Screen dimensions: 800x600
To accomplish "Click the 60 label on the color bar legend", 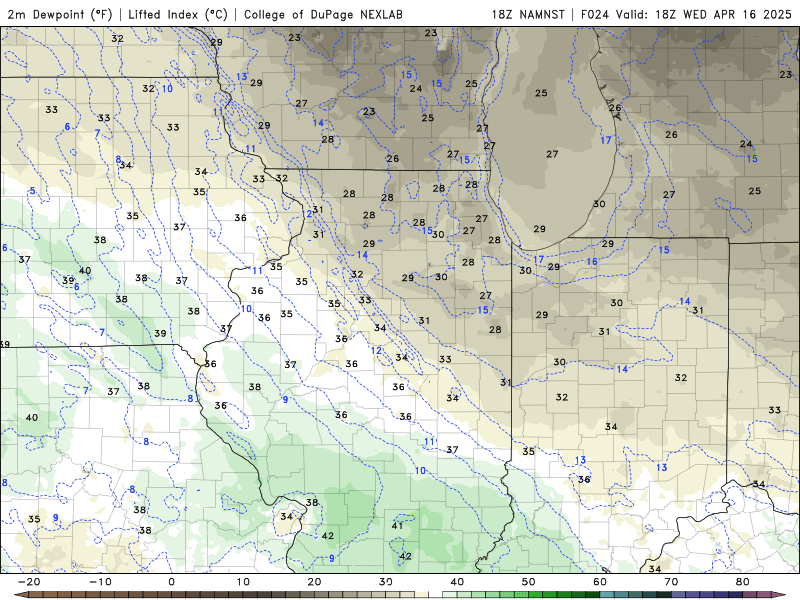I will (x=600, y=582).
